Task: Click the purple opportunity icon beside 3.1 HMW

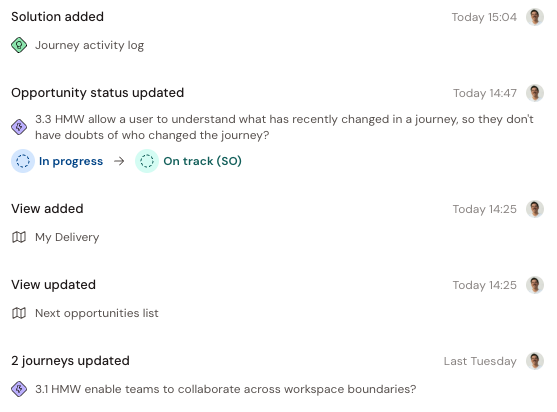Action: pyautogui.click(x=19, y=389)
